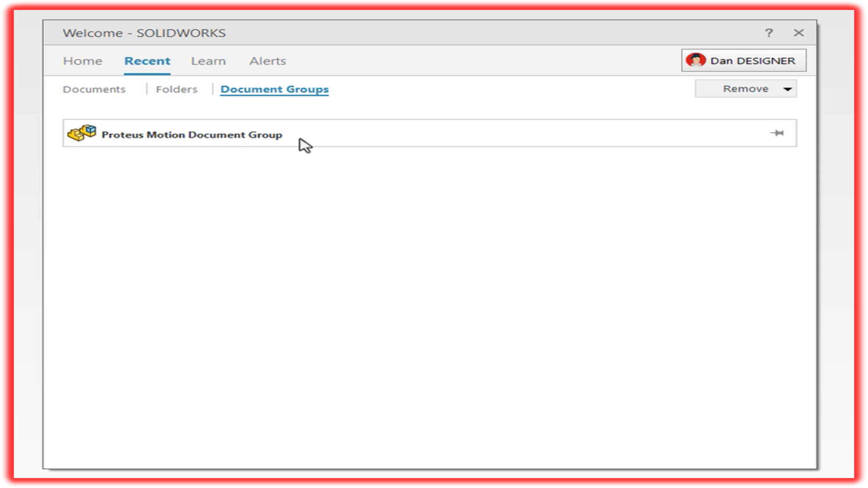Click the SOLIDWORKS help icon
This screenshot has width=868, height=488.
coord(769,32)
